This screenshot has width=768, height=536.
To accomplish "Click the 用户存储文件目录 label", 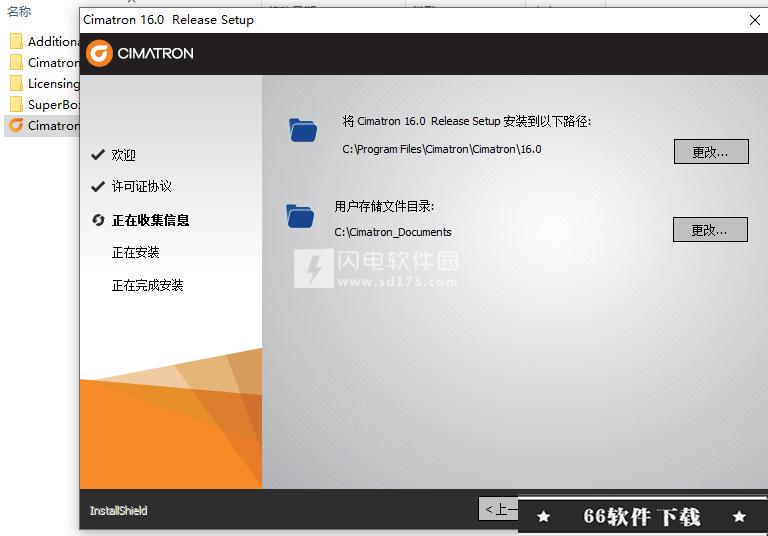I will 384,206.
